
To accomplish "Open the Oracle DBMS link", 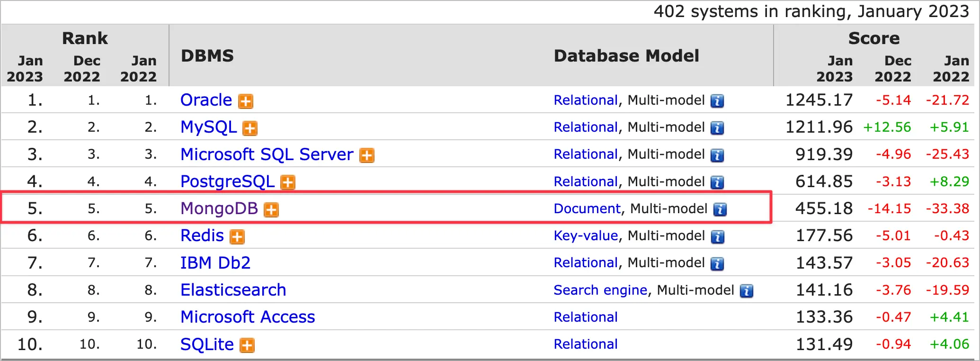I will [x=206, y=100].
